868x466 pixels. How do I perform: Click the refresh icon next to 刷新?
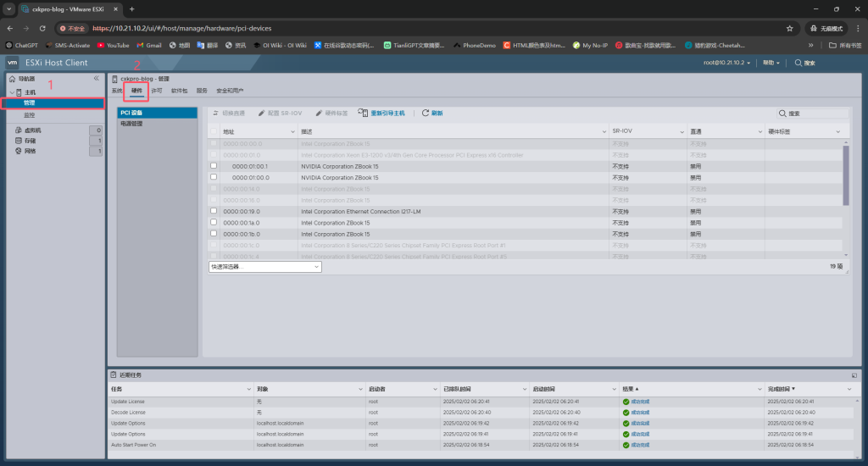coord(426,113)
